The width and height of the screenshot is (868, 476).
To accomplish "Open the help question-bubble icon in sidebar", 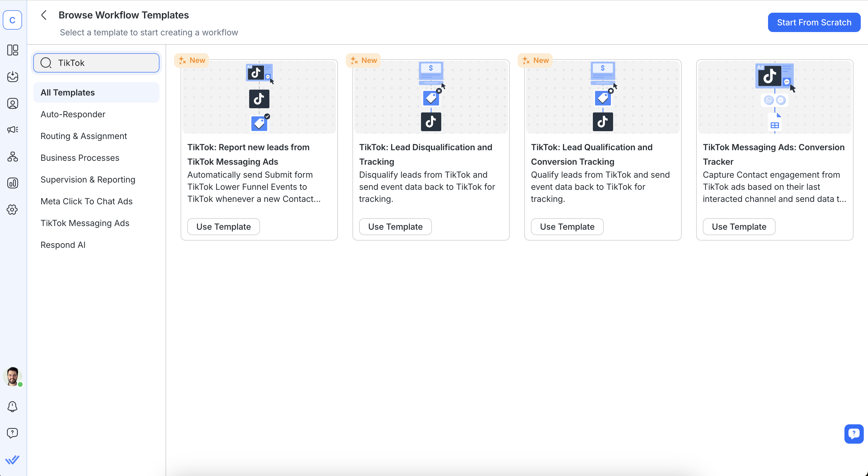I will click(12, 433).
